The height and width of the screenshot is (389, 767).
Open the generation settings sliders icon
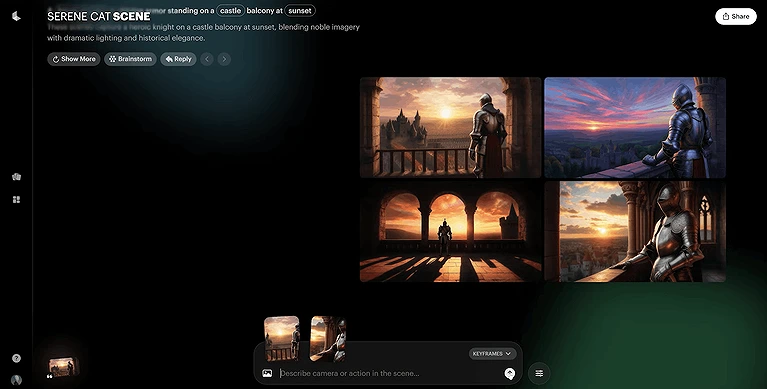(x=539, y=373)
